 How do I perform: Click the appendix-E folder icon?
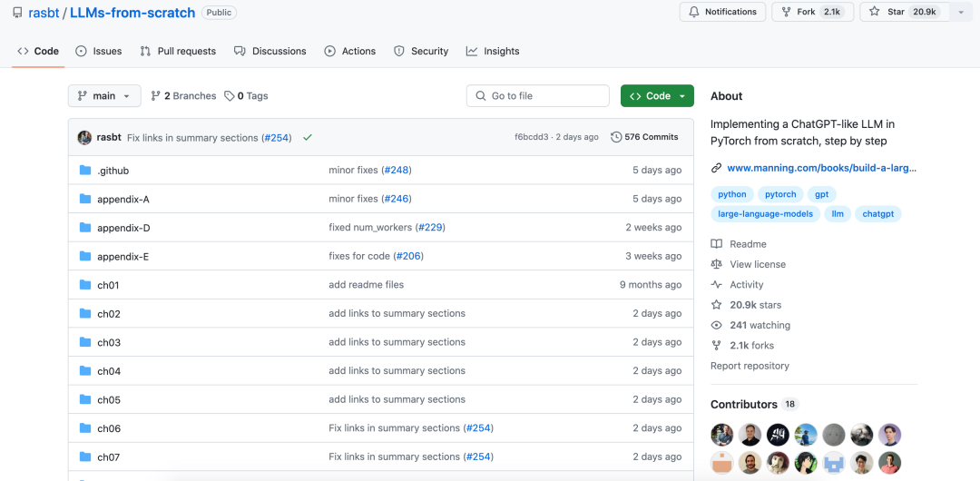85,257
